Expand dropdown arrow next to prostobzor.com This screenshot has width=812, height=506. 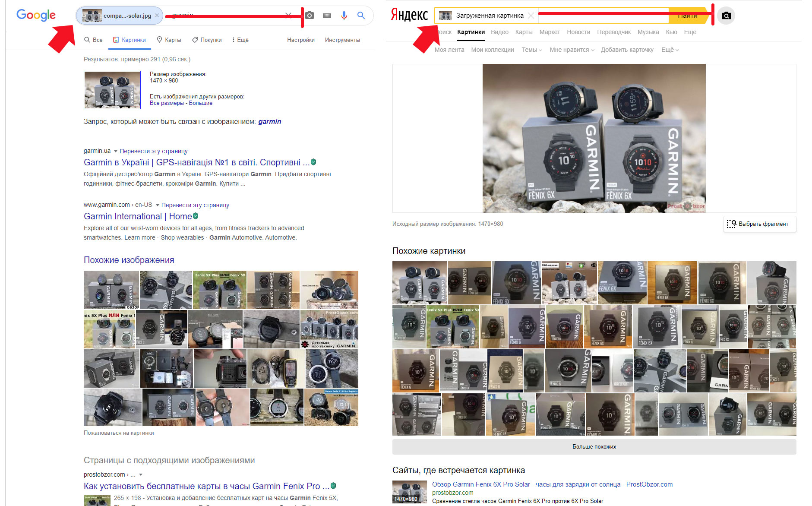[x=140, y=474]
